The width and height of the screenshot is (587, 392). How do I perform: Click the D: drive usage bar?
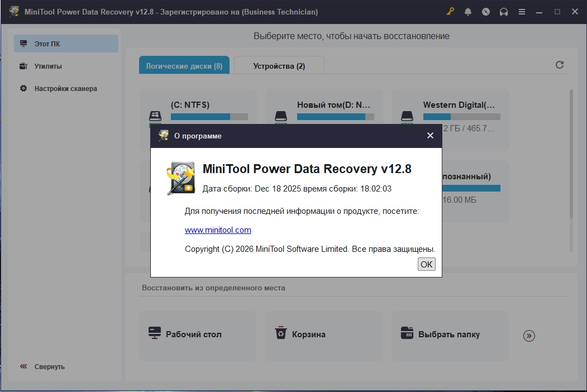336,117
